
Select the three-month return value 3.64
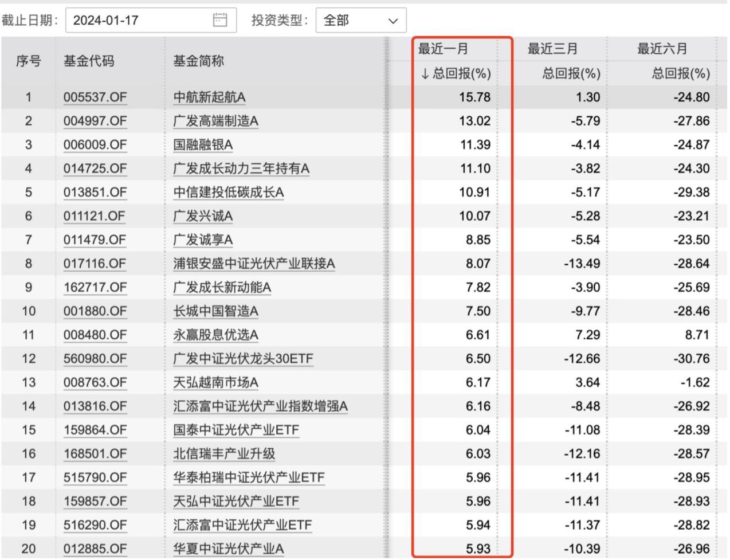coord(587,382)
